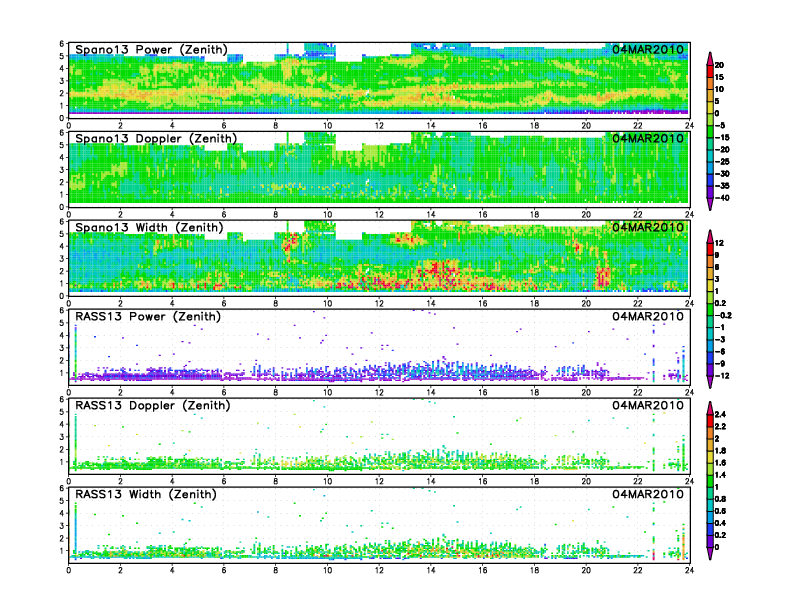The image size is (792, 612).
Task: Click the Spano13 Width heatmap plot area
Action: click(x=379, y=258)
